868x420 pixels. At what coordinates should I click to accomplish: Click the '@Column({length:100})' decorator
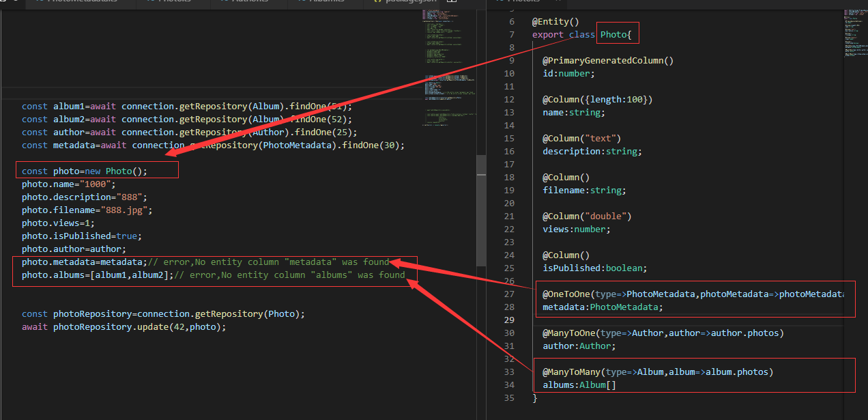click(598, 99)
